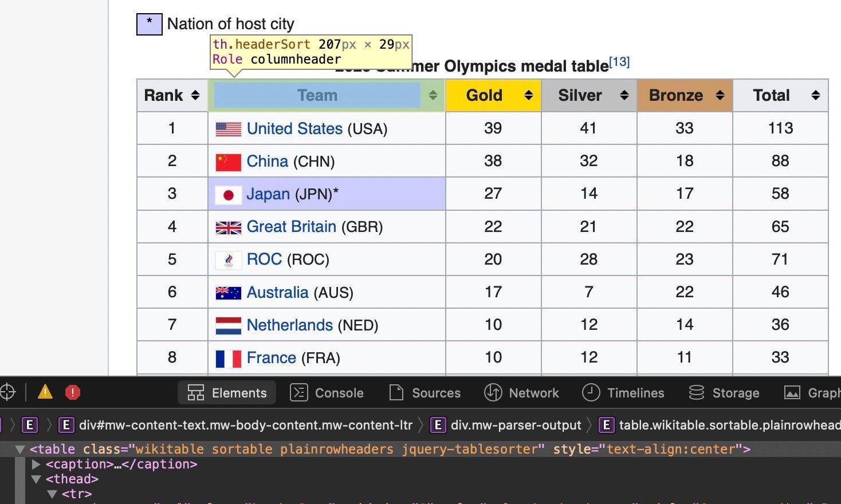The width and height of the screenshot is (841, 504).
Task: Expand the caption element in the DOM tree
Action: pyautogui.click(x=36, y=464)
